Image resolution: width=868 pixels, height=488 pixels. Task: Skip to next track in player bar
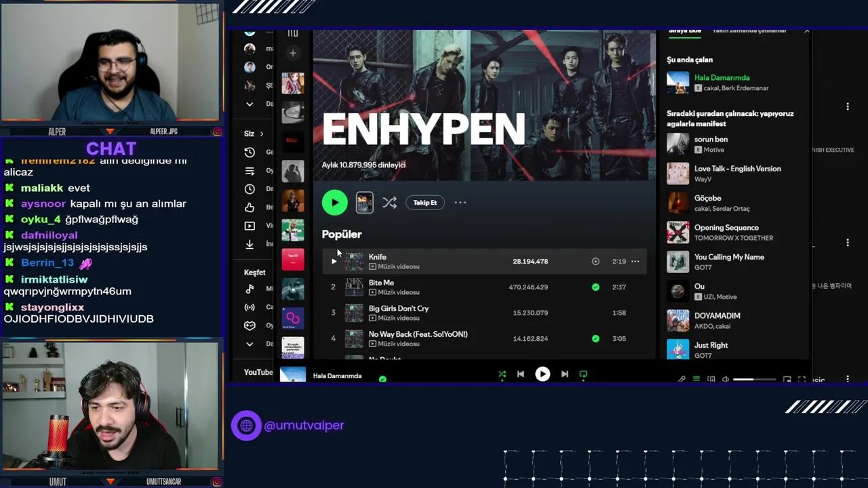(x=564, y=373)
